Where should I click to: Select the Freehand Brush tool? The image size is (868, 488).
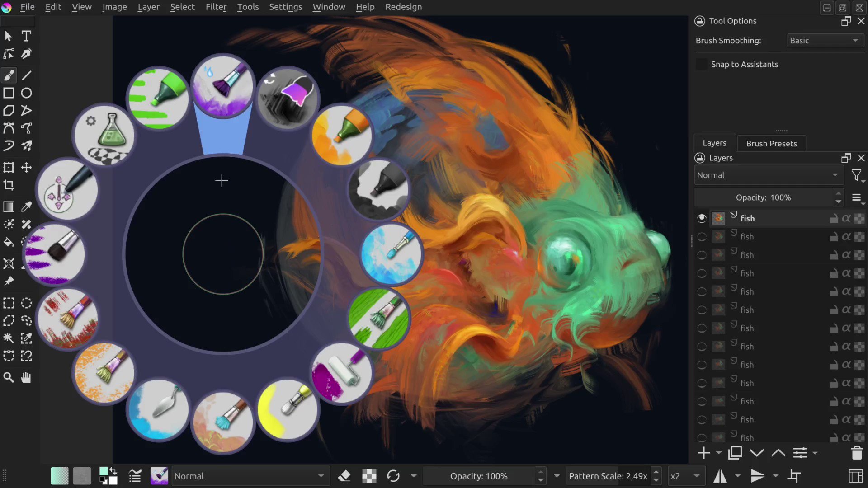[x=9, y=75]
